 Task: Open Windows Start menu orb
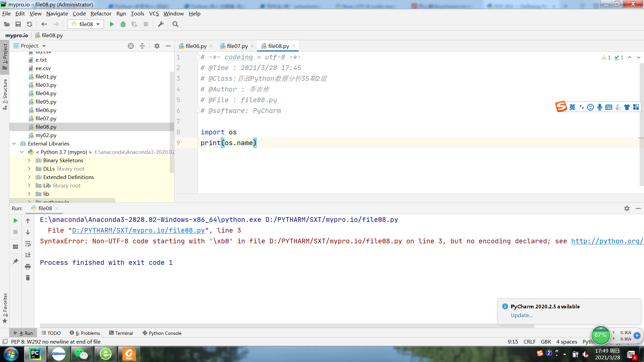pyautogui.click(x=11, y=354)
